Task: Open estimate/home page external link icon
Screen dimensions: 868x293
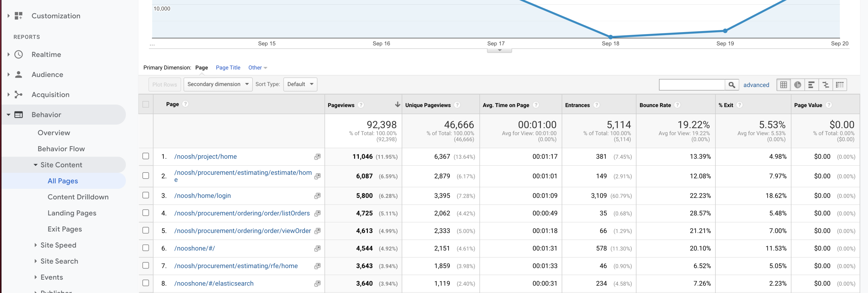Action: click(x=317, y=176)
